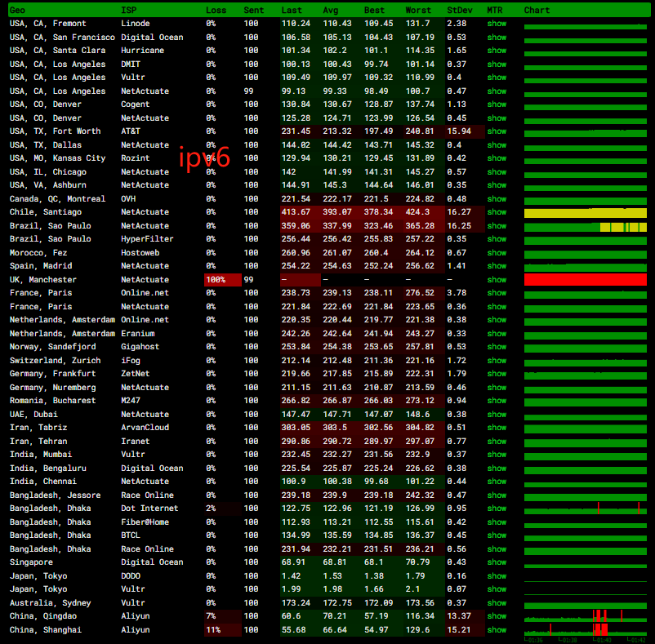This screenshot has height=644, width=655.
Task: Click the 2% loss cell for Dot Internet
Action: pyautogui.click(x=223, y=509)
